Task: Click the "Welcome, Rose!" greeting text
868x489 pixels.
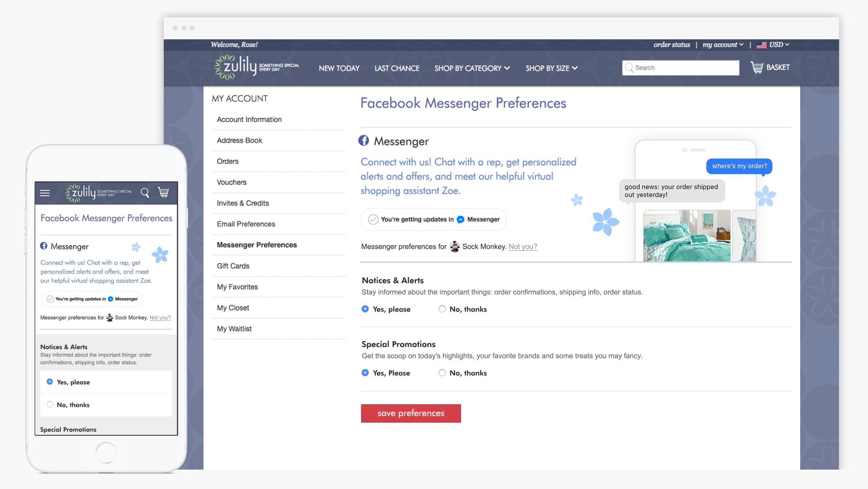Action: tap(234, 45)
